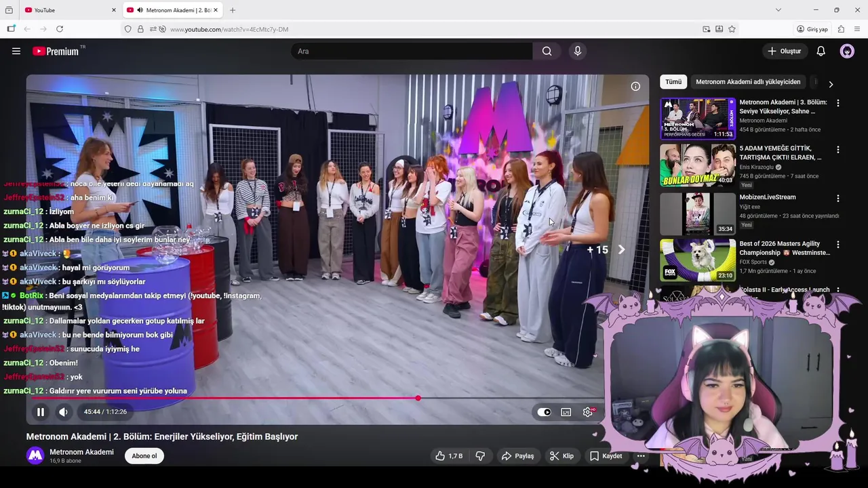Close the YouTube browser tab
This screenshot has height=488, width=868.
(114, 10)
